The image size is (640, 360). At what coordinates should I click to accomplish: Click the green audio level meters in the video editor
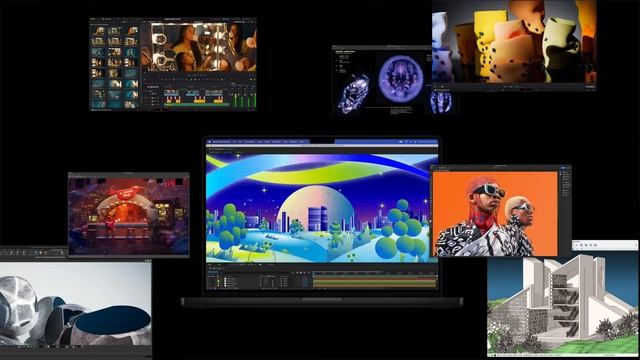(244, 100)
